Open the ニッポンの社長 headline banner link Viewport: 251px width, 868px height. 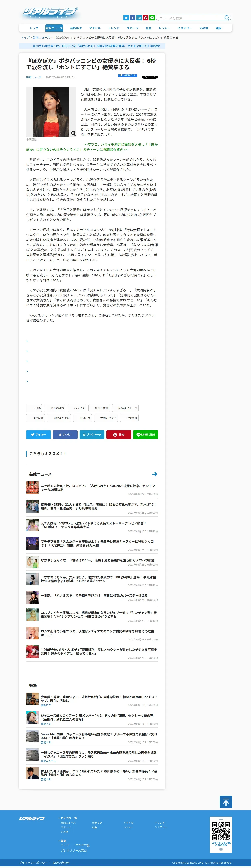pyautogui.click(x=96, y=46)
